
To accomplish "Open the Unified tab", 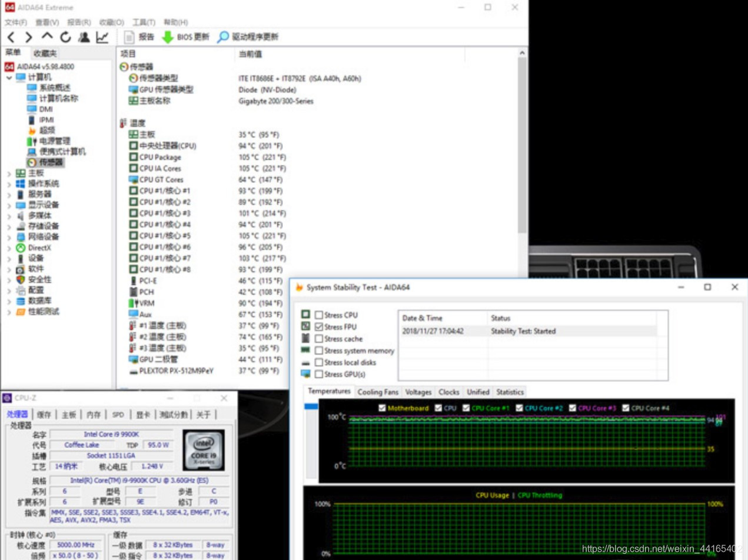I will (x=478, y=392).
